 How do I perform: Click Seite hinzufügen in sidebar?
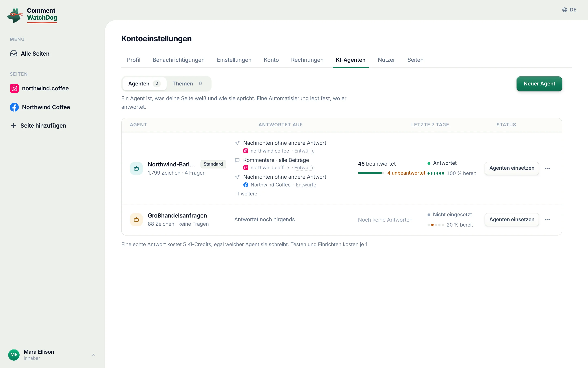38,126
